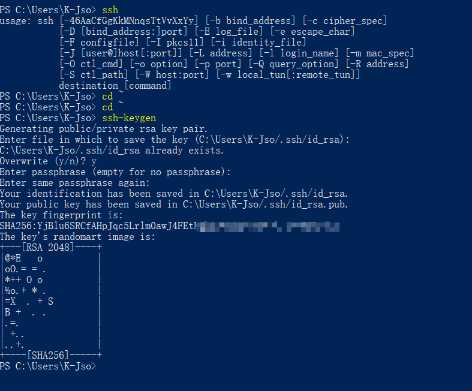Viewport: 472px width, 391px height.
Task: Click the 'already exists' message line
Action: click(x=112, y=150)
